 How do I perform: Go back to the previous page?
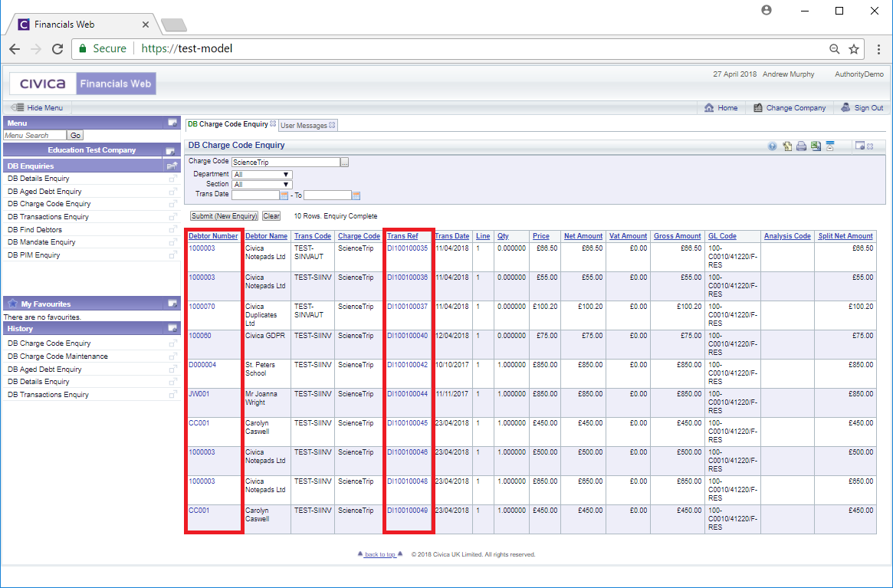click(15, 49)
